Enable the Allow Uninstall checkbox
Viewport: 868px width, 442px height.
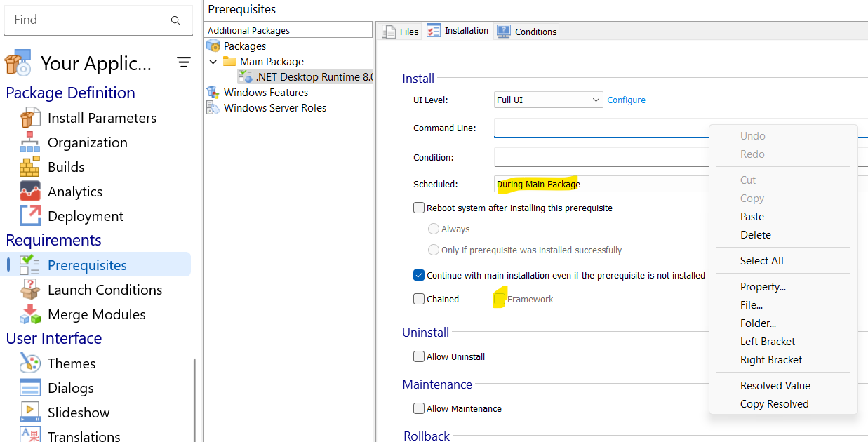click(419, 356)
